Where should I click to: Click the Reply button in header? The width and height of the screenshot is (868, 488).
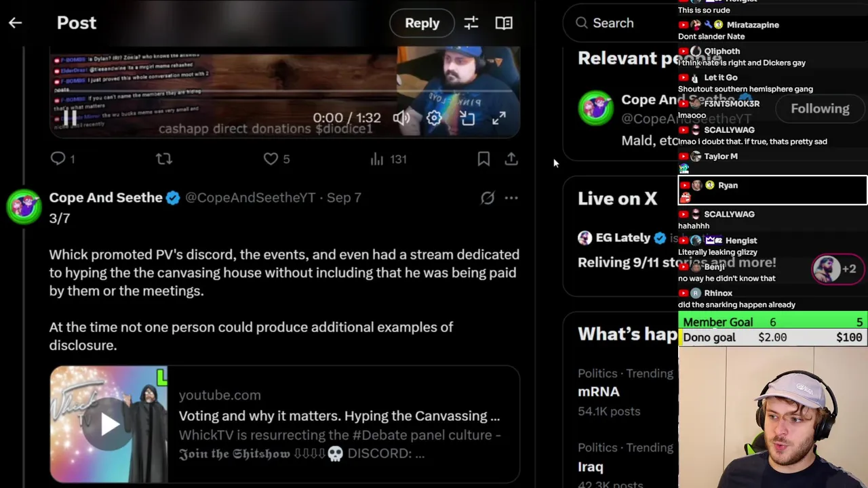422,23
